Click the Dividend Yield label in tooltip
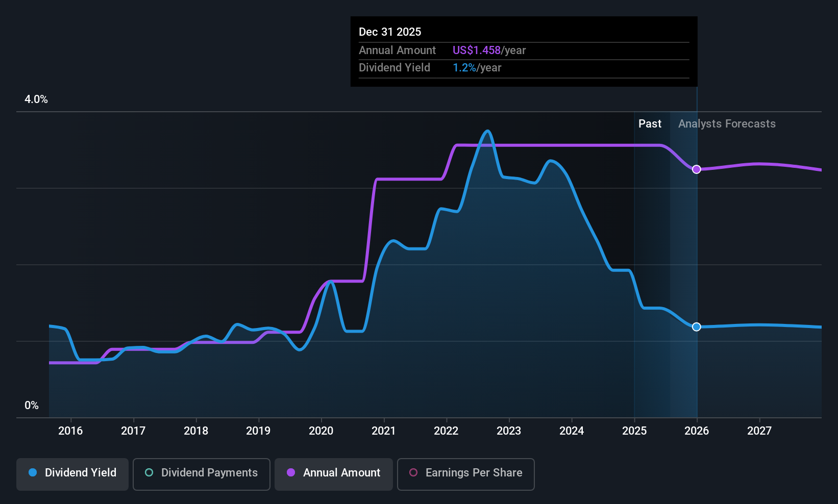This screenshot has height=504, width=838. 395,68
